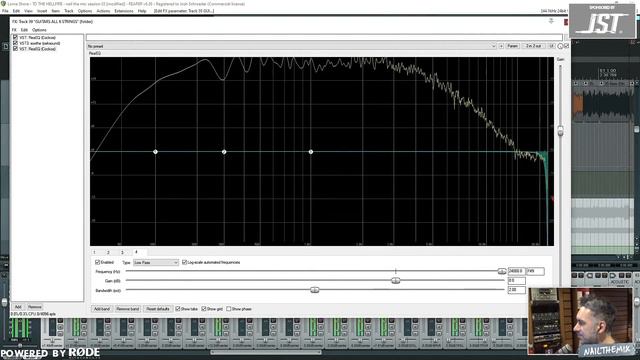Click the Remove FX button
This screenshot has height=360, width=640.
pyautogui.click(x=35, y=307)
